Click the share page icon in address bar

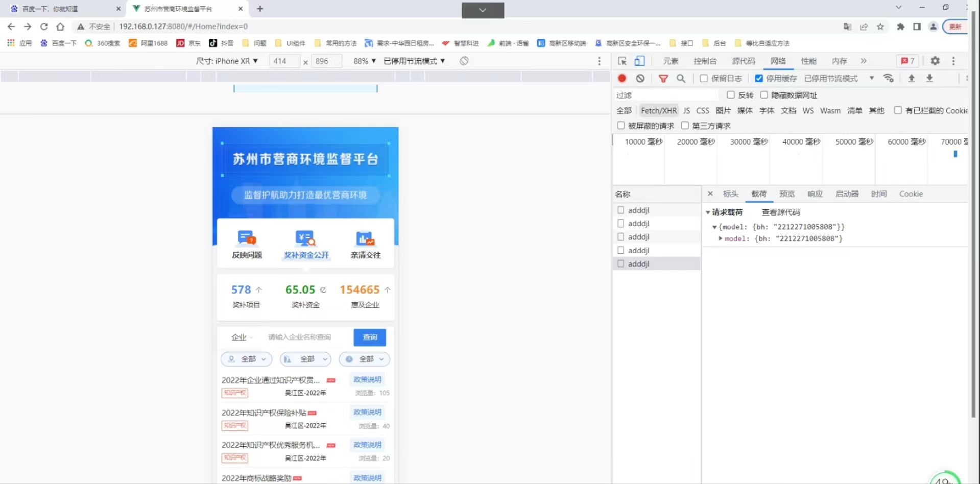[x=864, y=27]
